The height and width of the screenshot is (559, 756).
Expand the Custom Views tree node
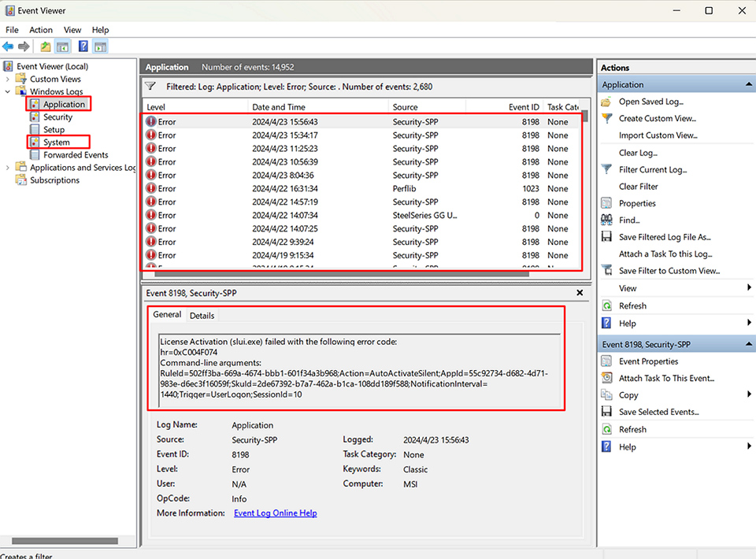(8, 79)
